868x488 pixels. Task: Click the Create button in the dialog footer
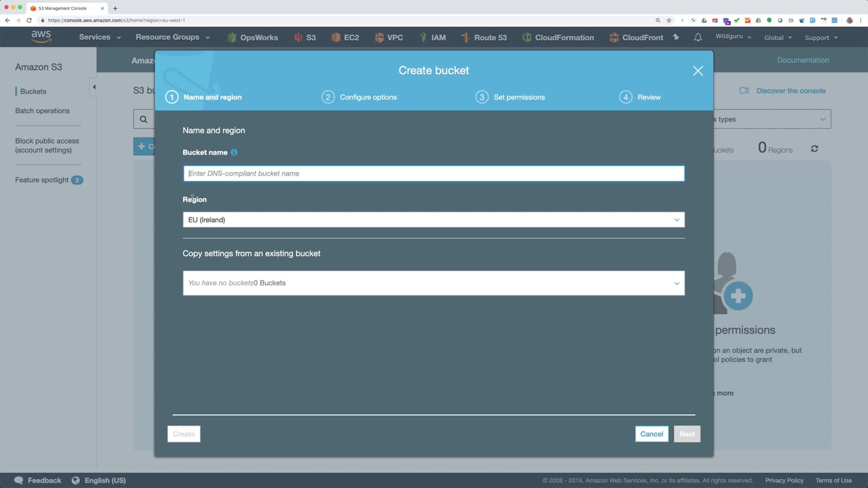click(184, 434)
